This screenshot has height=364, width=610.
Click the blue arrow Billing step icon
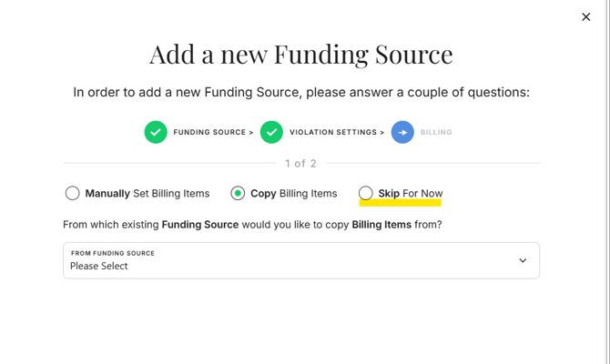pyautogui.click(x=402, y=132)
